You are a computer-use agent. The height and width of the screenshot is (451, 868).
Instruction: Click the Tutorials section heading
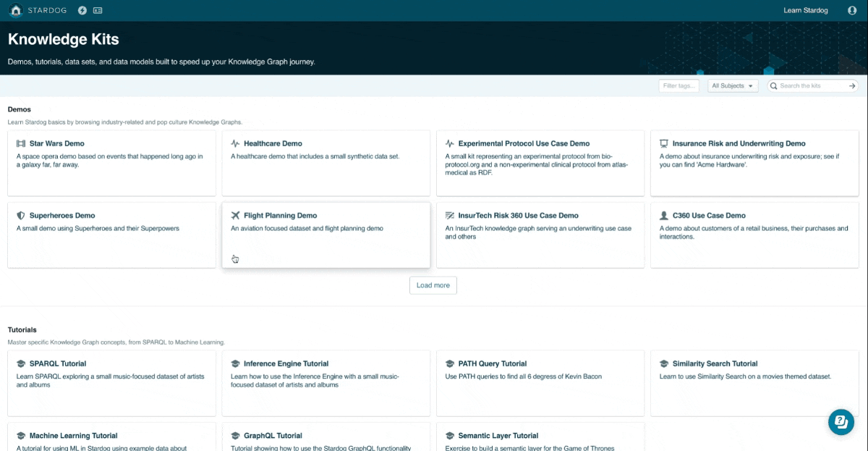(22, 329)
